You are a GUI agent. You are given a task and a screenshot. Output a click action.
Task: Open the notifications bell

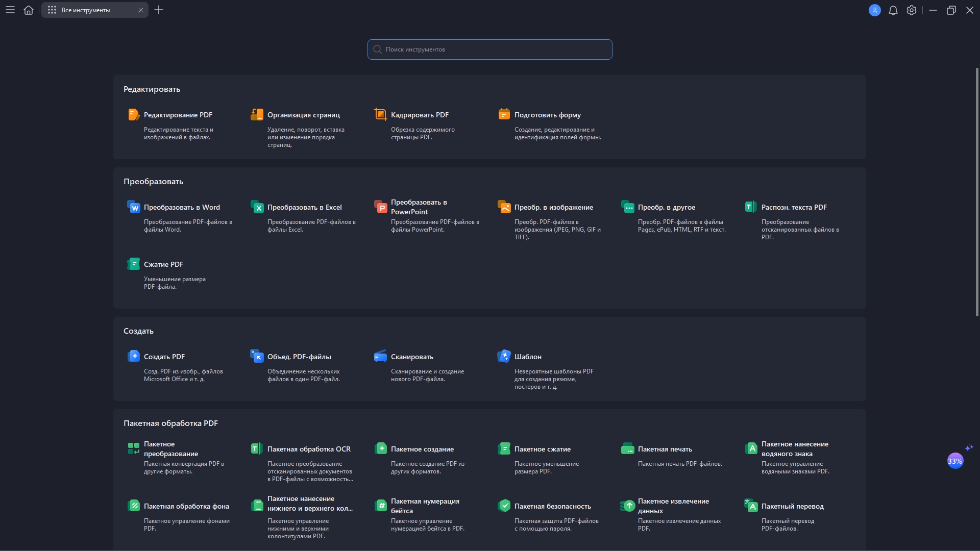[893, 10]
